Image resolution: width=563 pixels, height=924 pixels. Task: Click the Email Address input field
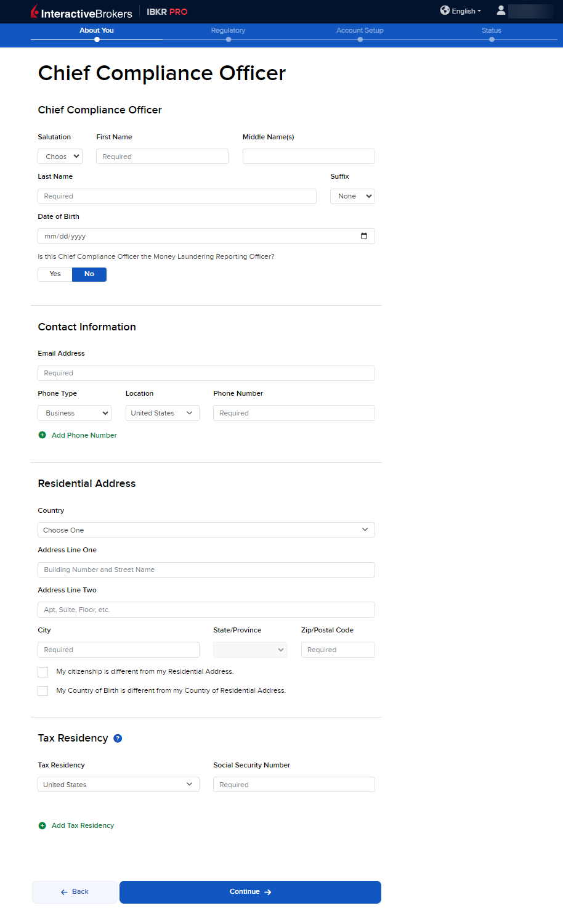[x=206, y=373]
